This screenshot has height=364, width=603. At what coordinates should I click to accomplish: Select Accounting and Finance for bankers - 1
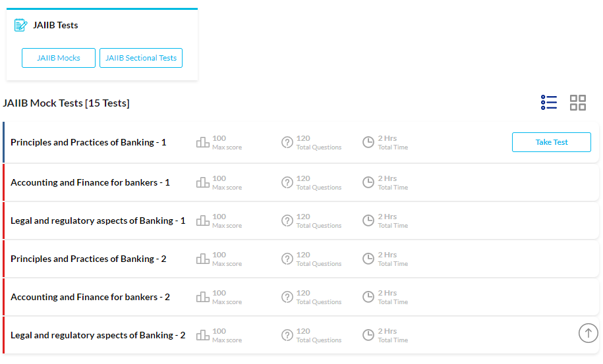90,182
